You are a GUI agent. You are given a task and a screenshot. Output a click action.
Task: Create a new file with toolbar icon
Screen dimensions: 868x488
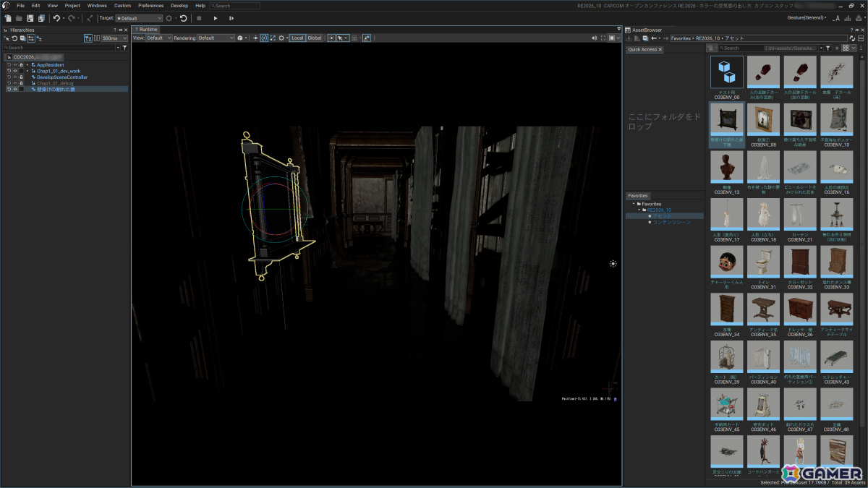point(7,17)
